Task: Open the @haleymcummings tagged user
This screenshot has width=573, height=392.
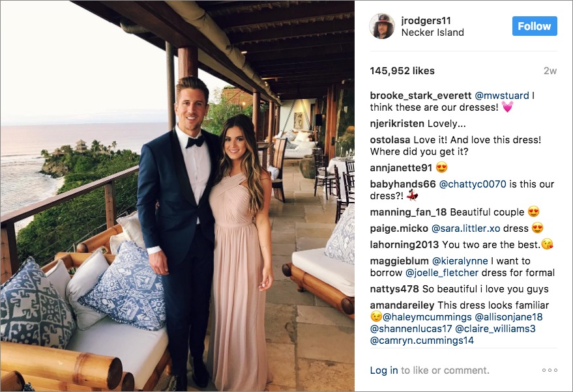Action: (427, 317)
